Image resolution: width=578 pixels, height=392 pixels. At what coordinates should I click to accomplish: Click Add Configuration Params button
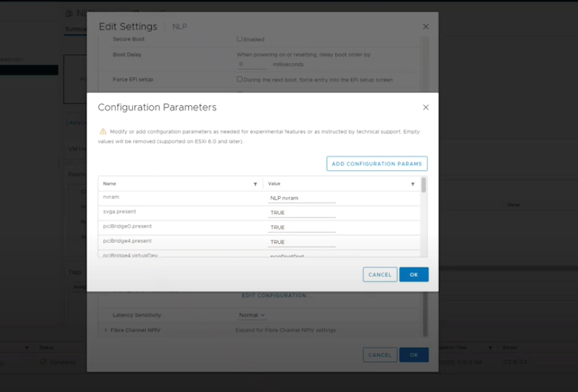click(x=377, y=163)
